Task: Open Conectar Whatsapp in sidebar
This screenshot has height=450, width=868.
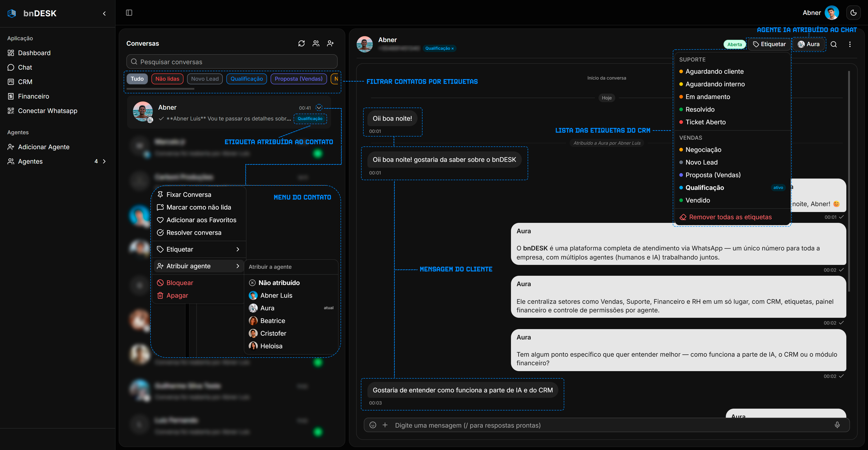Action: (x=48, y=111)
